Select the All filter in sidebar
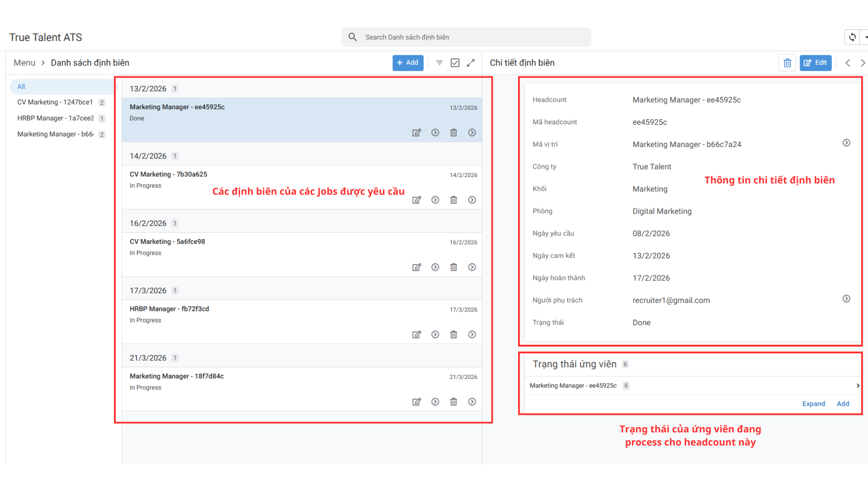 coord(21,86)
